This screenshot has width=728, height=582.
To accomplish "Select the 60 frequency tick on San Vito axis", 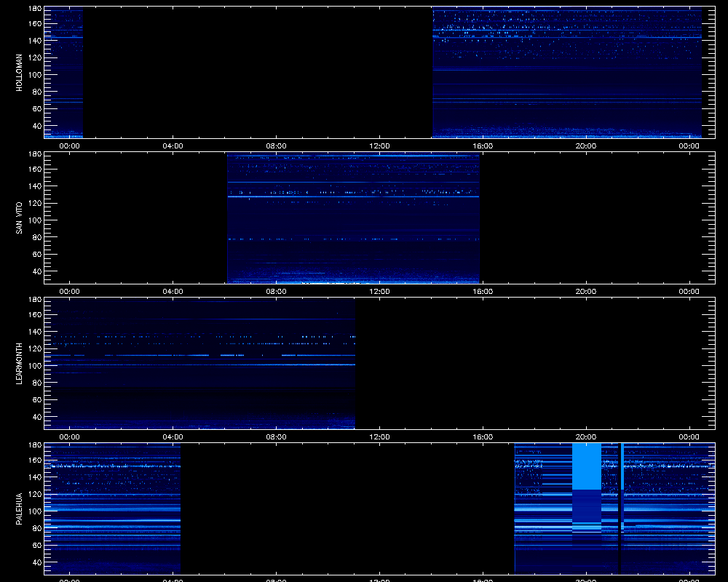I will pyautogui.click(x=37, y=255).
